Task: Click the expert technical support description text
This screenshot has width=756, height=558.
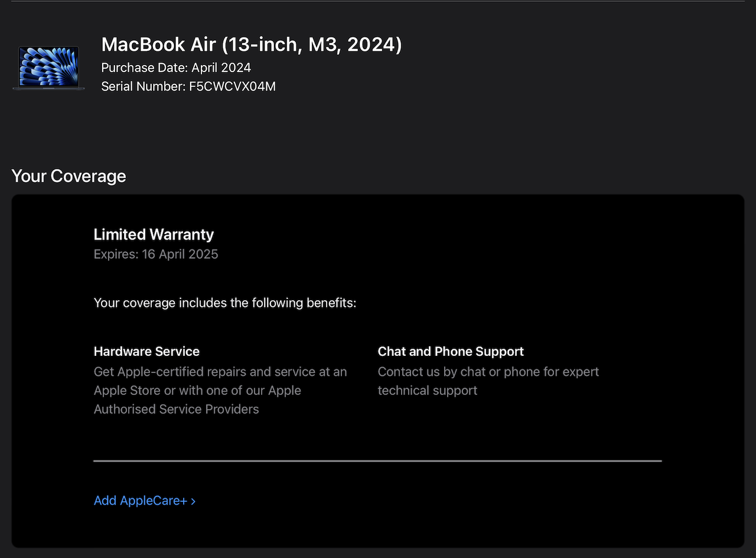Action: 488,381
